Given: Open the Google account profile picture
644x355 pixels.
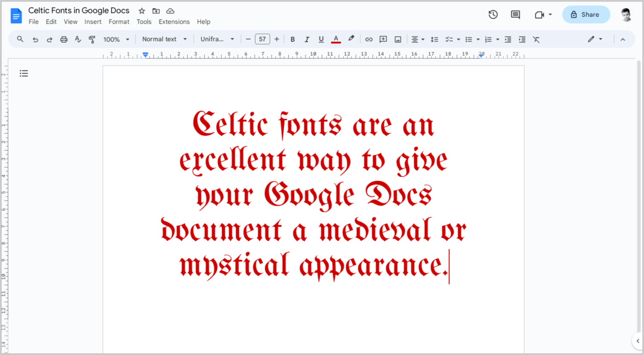Looking at the screenshot, I should 626,15.
